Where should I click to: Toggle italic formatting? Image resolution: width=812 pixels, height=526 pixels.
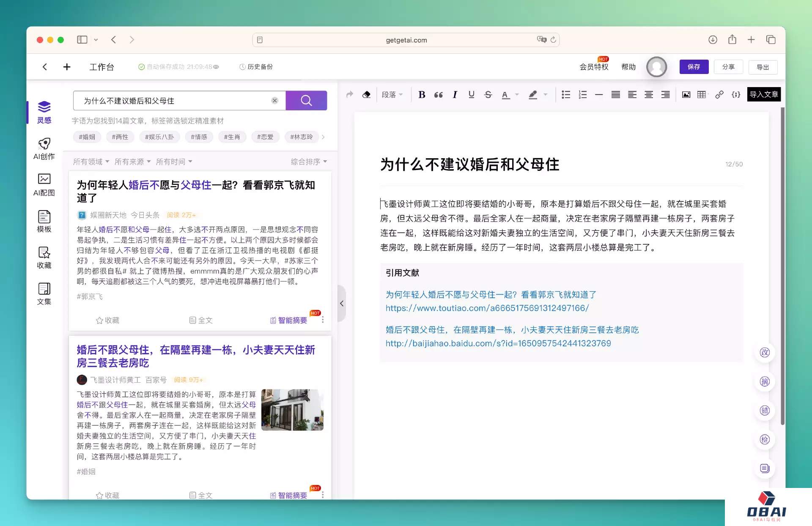tap(455, 95)
